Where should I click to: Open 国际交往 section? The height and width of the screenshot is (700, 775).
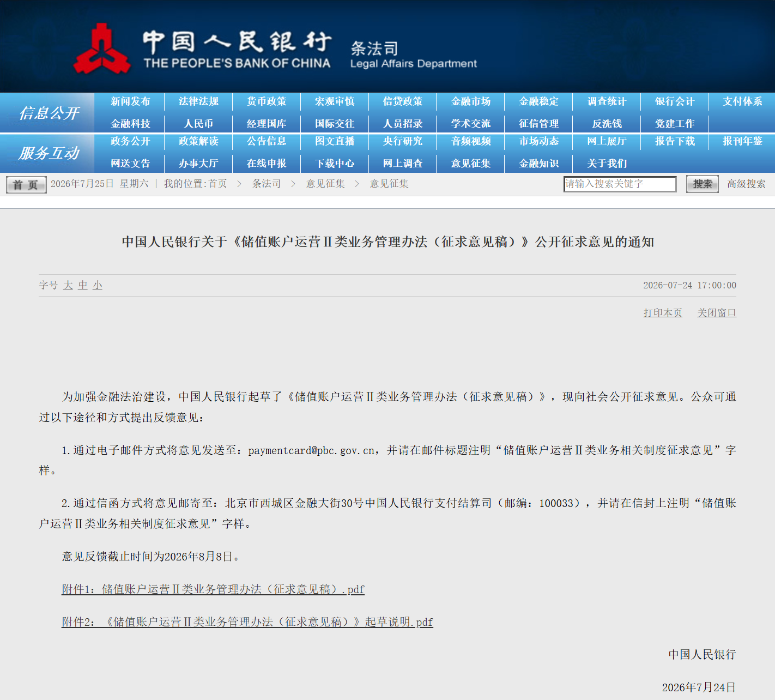pos(335,124)
